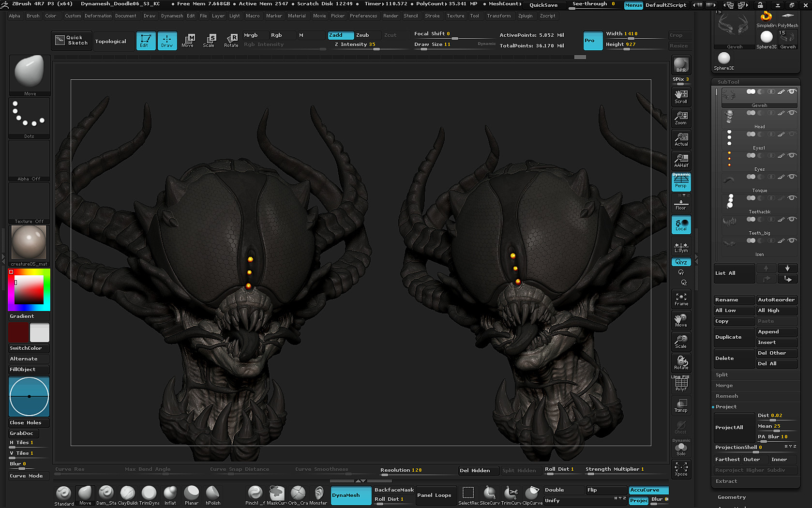Click the AAHalf view icon

tap(681, 161)
